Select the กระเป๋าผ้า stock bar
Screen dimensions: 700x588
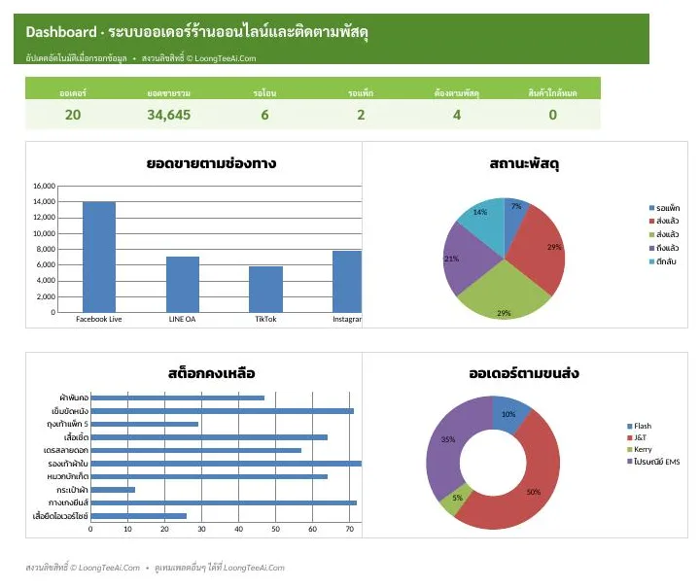coord(113,490)
